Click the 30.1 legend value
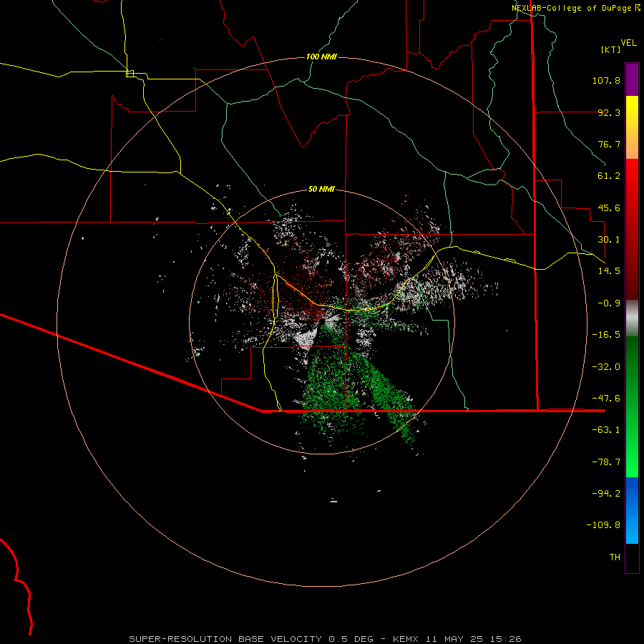This screenshot has width=644, height=644. pyautogui.click(x=609, y=240)
